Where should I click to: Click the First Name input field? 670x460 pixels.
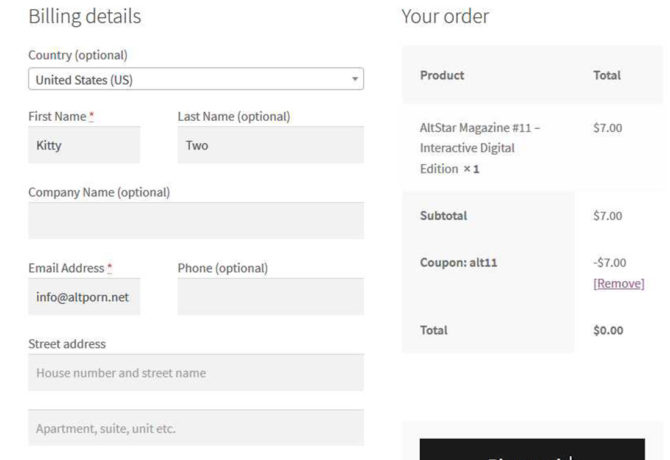[x=84, y=145]
